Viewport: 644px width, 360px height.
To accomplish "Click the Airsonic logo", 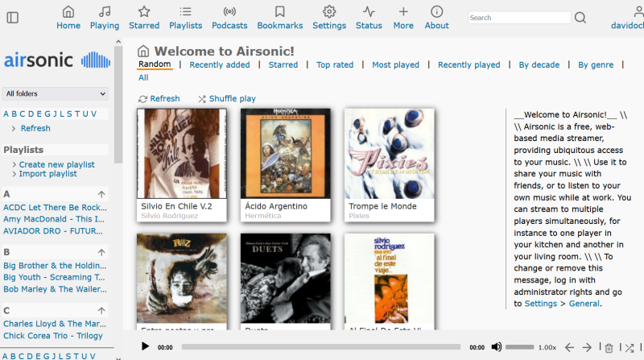I will 57,60.
